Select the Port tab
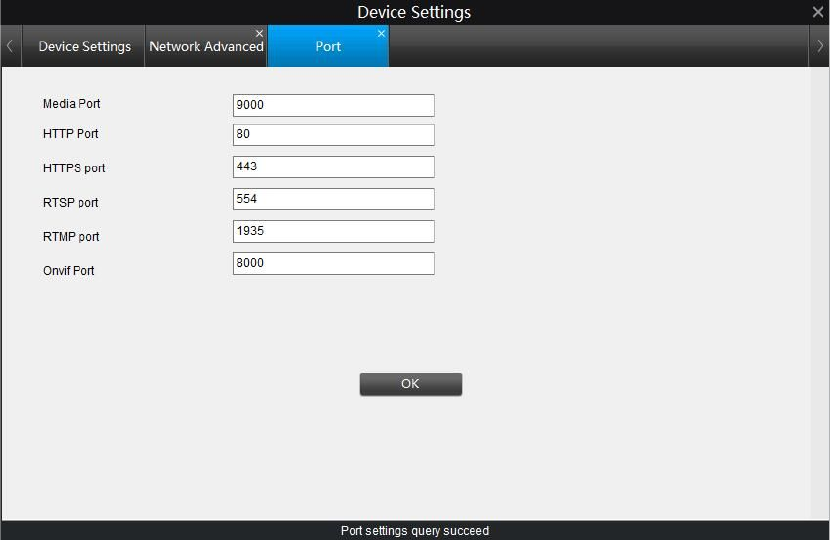The width and height of the screenshot is (830, 540). tap(328, 46)
